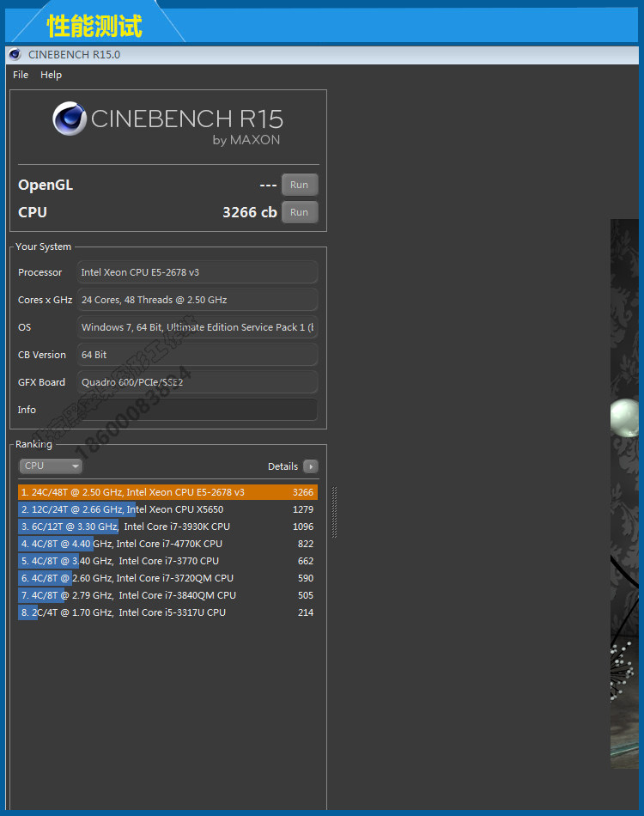The image size is (644, 816).
Task: Open the CPU ranking dropdown
Action: pyautogui.click(x=51, y=466)
